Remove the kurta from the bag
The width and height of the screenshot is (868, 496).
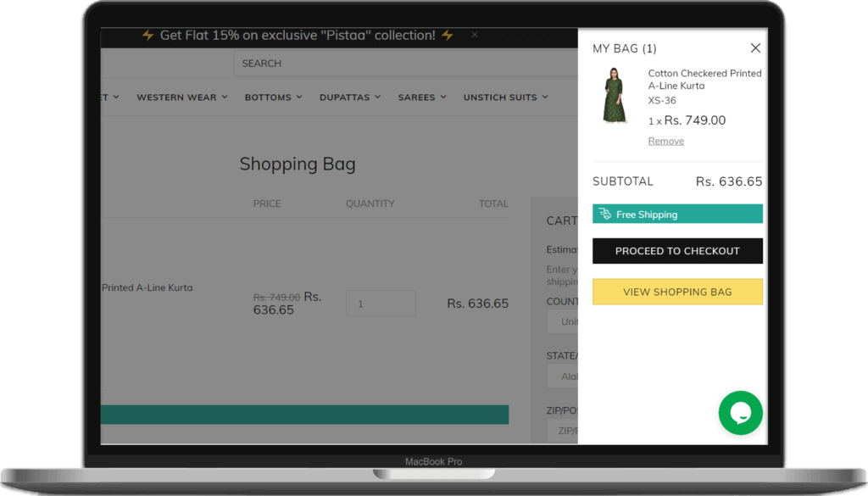tap(665, 141)
